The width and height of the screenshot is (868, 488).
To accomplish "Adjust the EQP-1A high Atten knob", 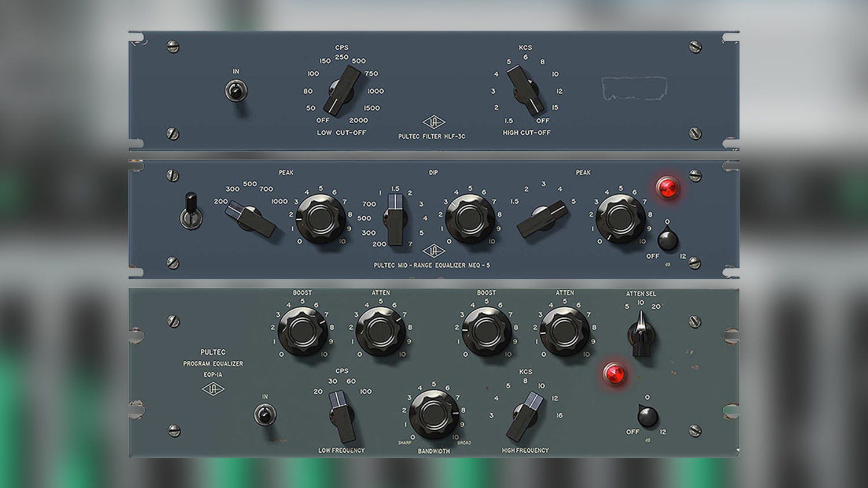I will [x=564, y=331].
